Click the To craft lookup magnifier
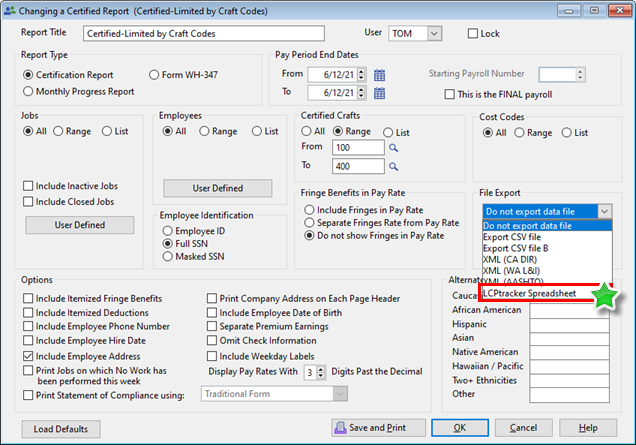This screenshot has width=636, height=445. [x=394, y=166]
